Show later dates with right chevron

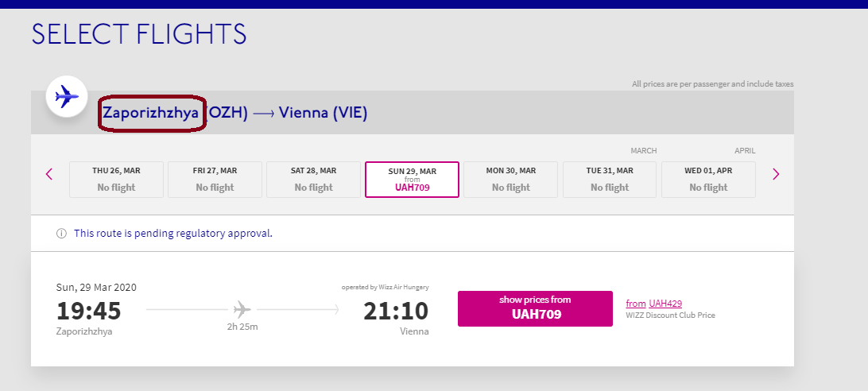[x=776, y=175]
